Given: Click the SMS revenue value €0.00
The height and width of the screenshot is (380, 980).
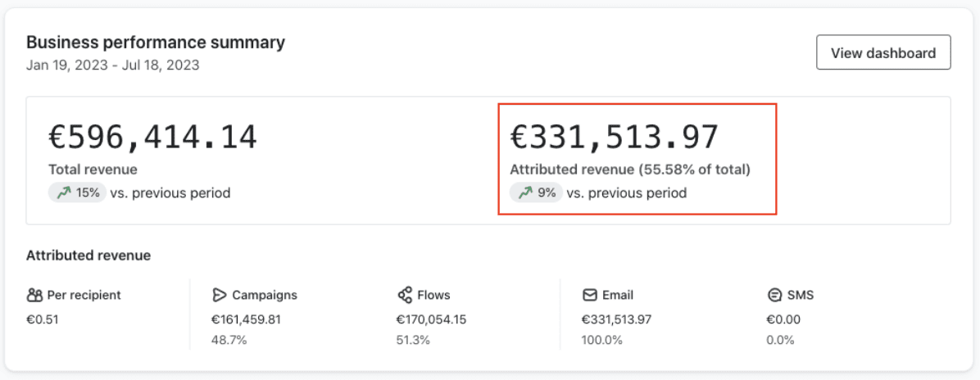Looking at the screenshot, I should pyautogui.click(x=783, y=320).
